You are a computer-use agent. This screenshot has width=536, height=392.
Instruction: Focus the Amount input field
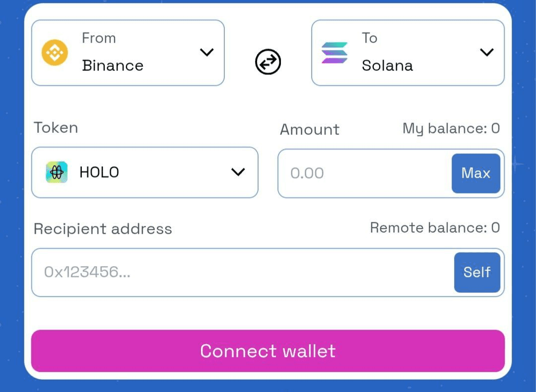[365, 173]
